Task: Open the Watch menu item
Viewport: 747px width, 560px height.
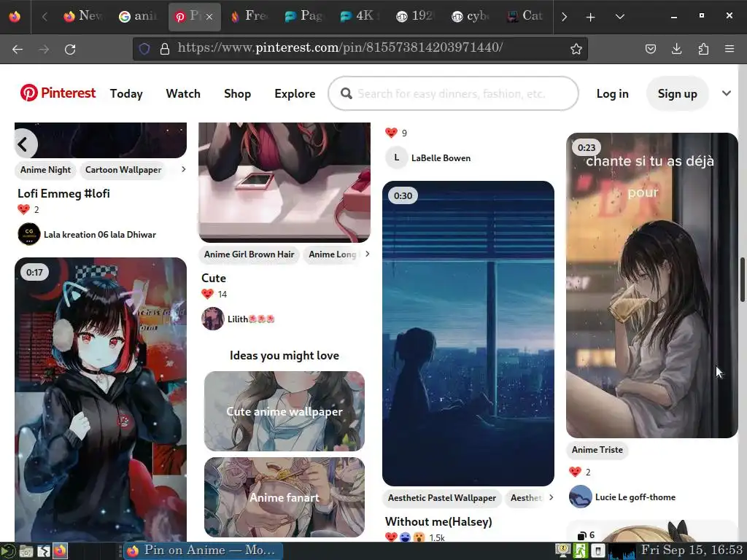Action: pyautogui.click(x=183, y=93)
